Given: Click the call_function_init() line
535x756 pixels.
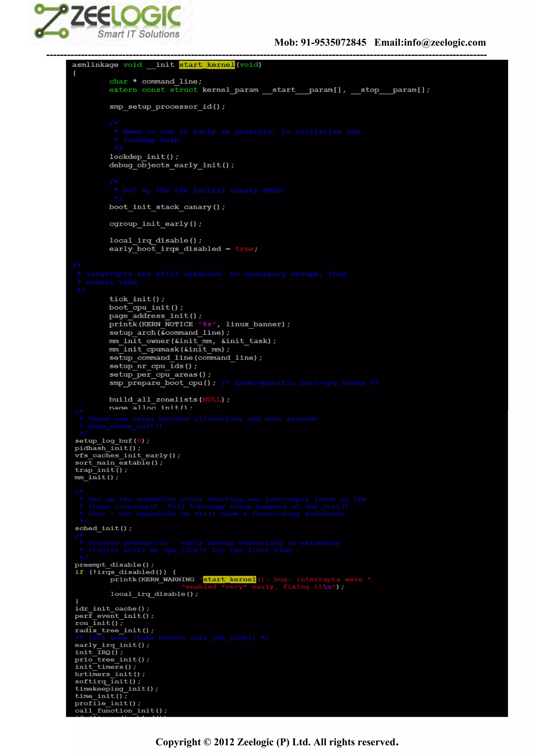Looking at the screenshot, I should (x=121, y=711).
